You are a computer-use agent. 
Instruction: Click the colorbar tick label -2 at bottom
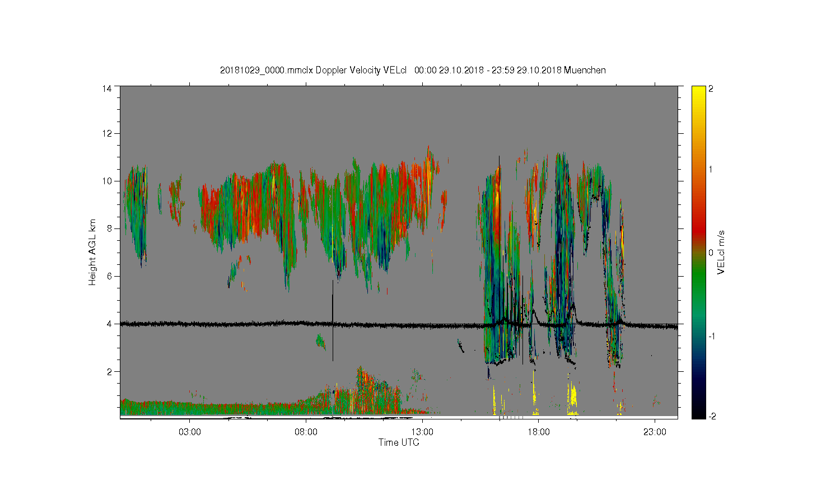point(711,417)
